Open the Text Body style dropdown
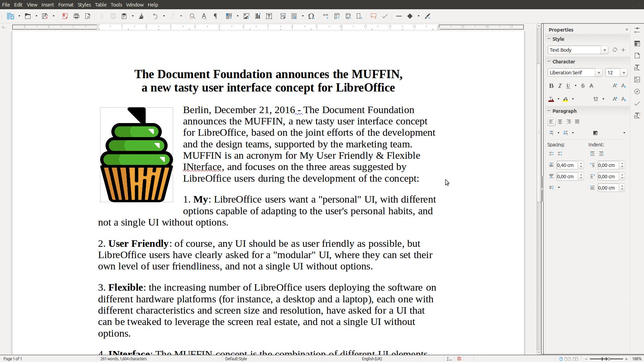This screenshot has width=644, height=362. coord(605,50)
